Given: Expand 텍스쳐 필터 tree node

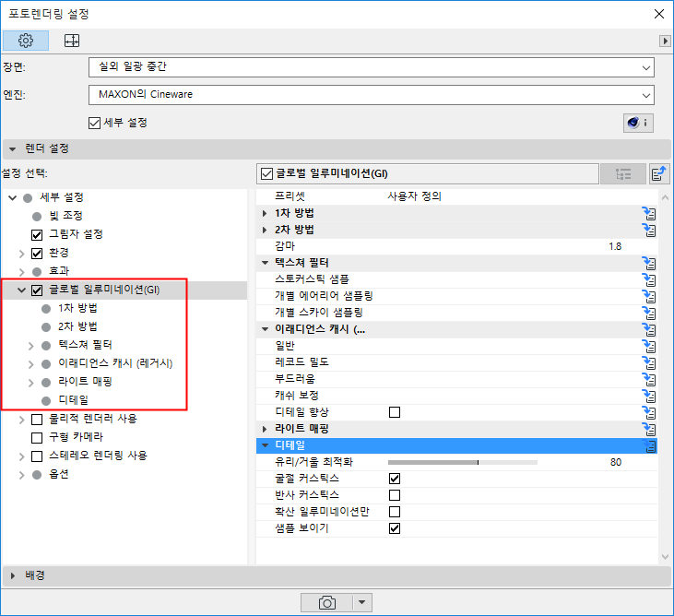Looking at the screenshot, I should click(31, 346).
